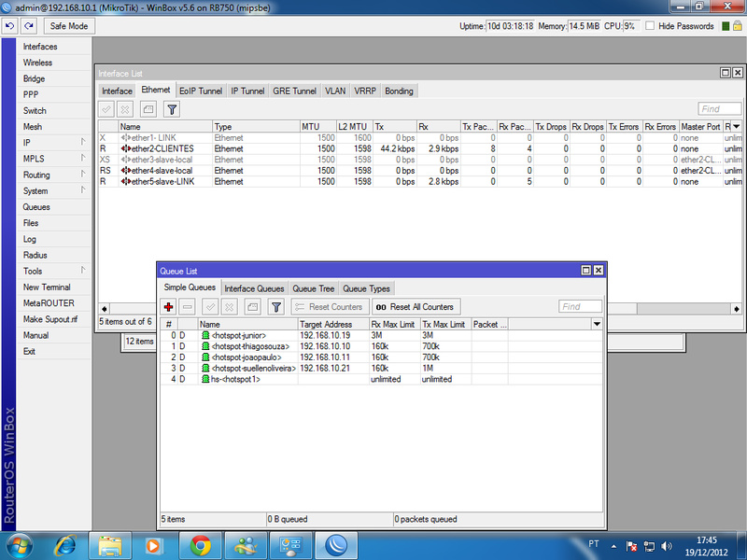The width and height of the screenshot is (747, 560).
Task: Add a new simple queue with red plus
Action: tap(168, 307)
